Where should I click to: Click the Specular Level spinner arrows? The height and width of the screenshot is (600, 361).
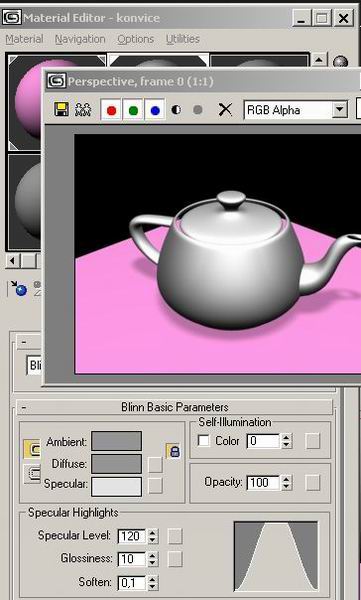tap(152, 536)
